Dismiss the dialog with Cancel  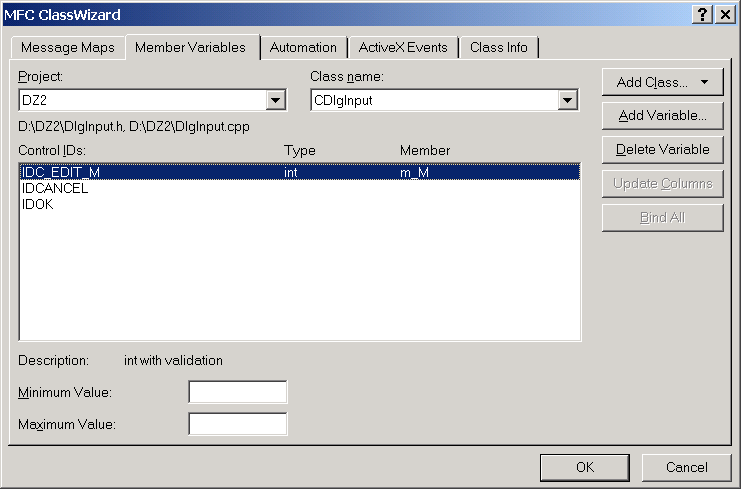[686, 467]
